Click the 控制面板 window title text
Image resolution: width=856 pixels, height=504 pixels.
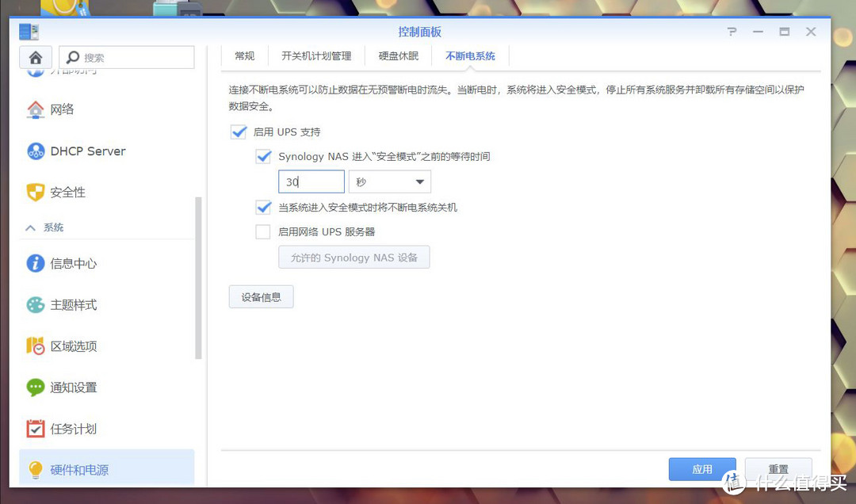(420, 32)
